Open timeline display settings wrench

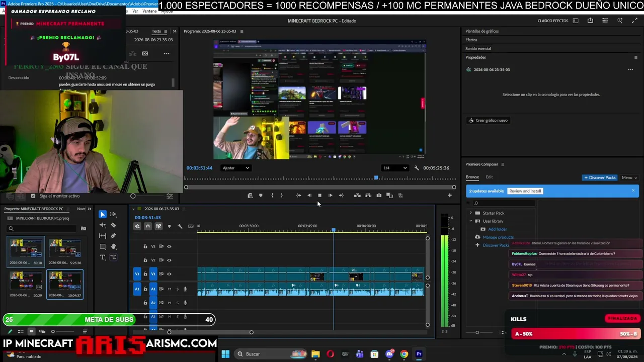tap(180, 226)
